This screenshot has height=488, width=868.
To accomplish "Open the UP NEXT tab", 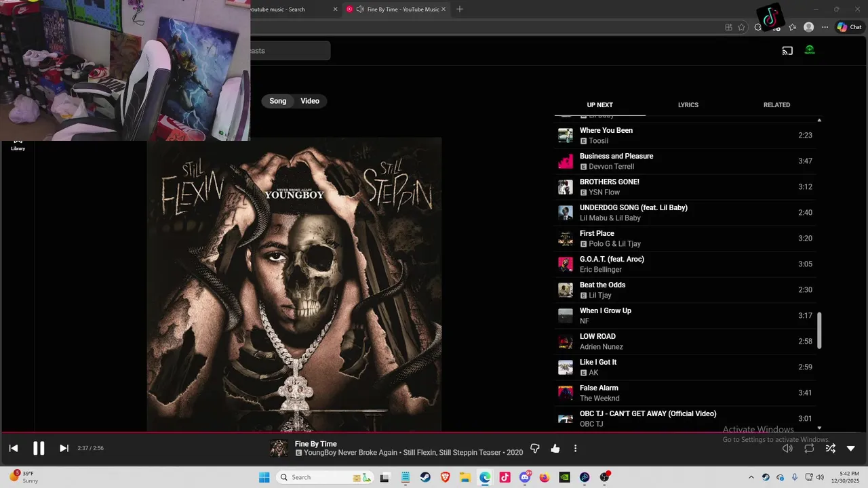I will pyautogui.click(x=599, y=105).
